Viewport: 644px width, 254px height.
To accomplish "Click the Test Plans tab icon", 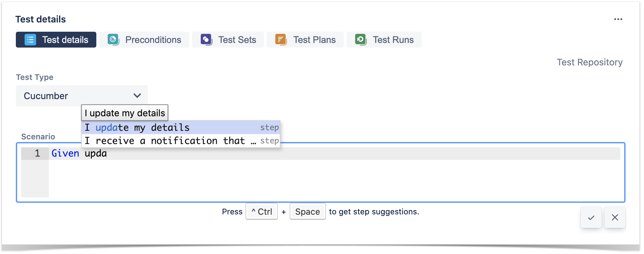I will pos(281,40).
